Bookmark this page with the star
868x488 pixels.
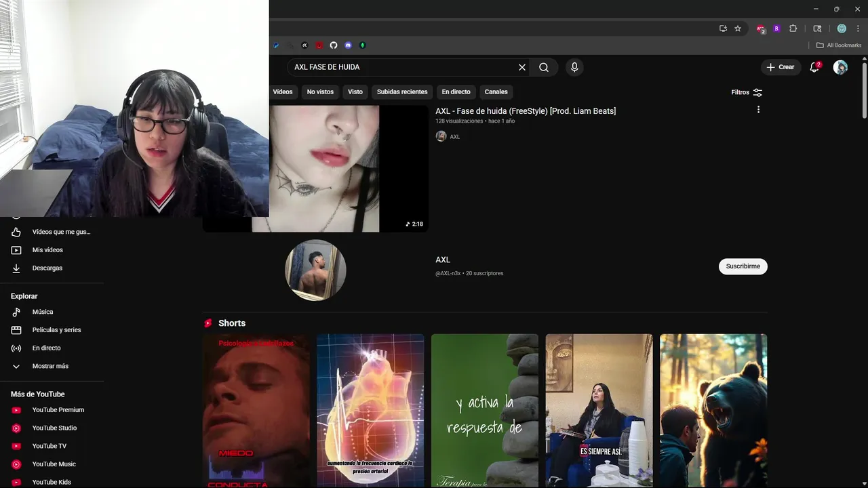coord(738,28)
